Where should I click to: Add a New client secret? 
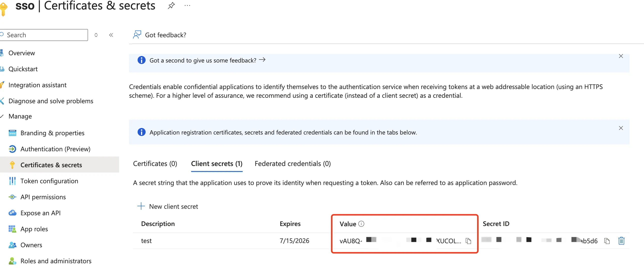tap(168, 206)
